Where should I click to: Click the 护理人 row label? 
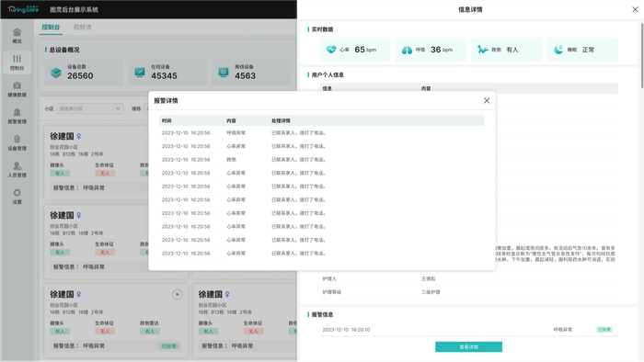tap(329, 278)
